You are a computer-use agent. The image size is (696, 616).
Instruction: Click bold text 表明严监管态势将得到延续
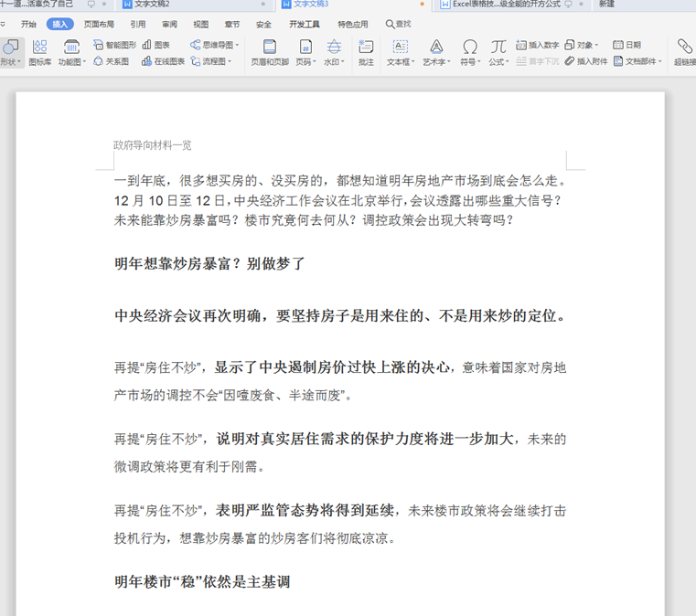click(x=305, y=511)
